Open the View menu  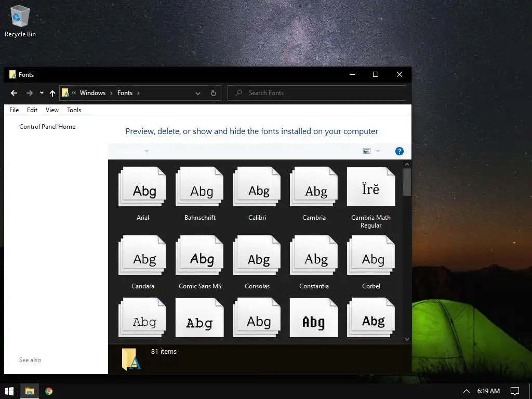tap(52, 110)
